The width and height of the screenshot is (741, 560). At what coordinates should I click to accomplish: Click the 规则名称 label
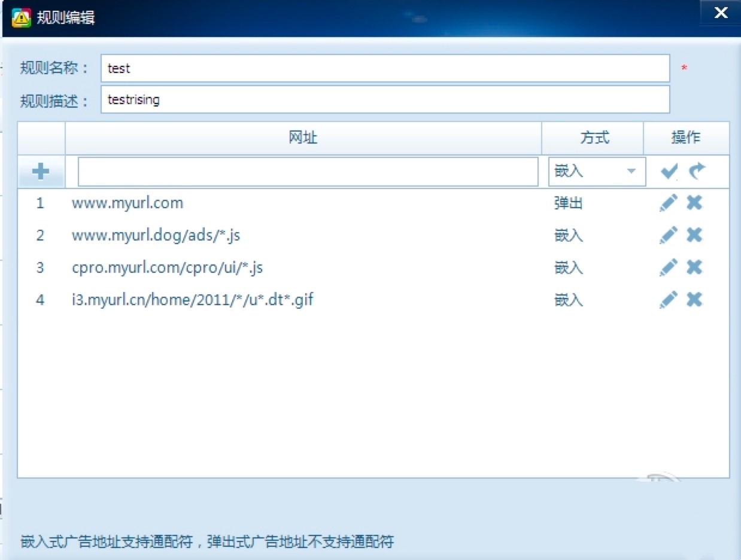(x=54, y=68)
